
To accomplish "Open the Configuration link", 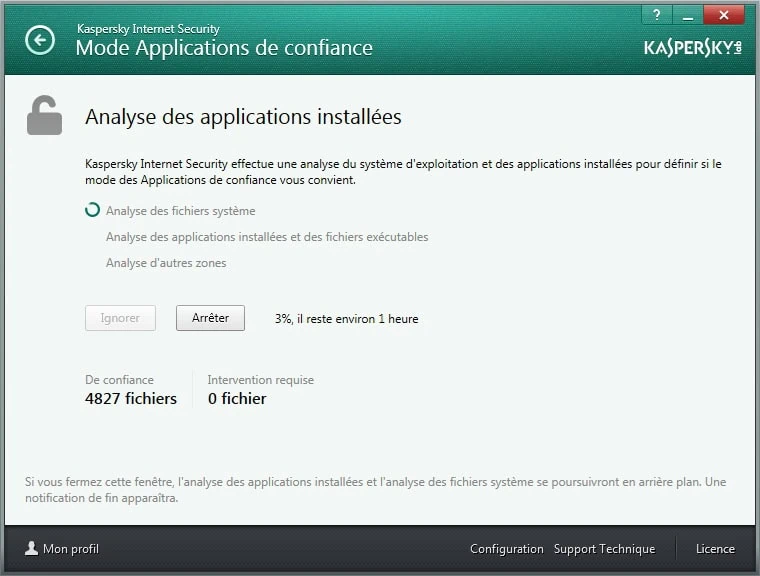I will point(506,549).
